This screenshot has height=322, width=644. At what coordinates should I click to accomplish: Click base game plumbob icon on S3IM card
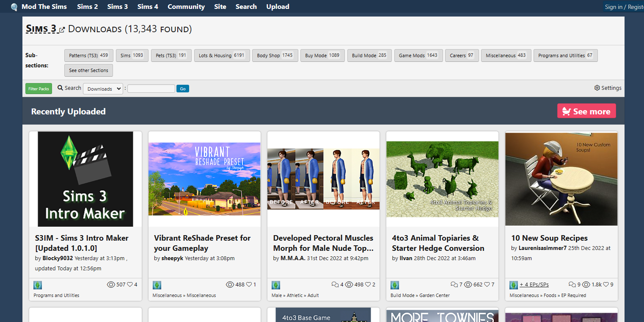[x=38, y=285]
